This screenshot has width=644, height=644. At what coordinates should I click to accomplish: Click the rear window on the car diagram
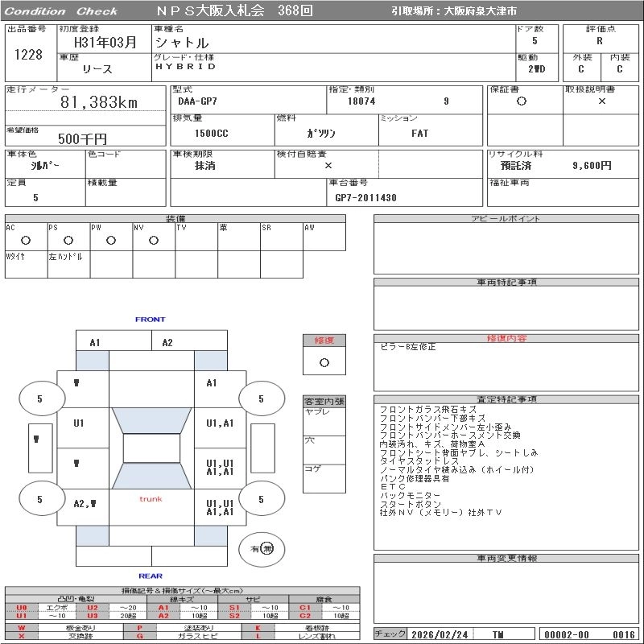151,477
